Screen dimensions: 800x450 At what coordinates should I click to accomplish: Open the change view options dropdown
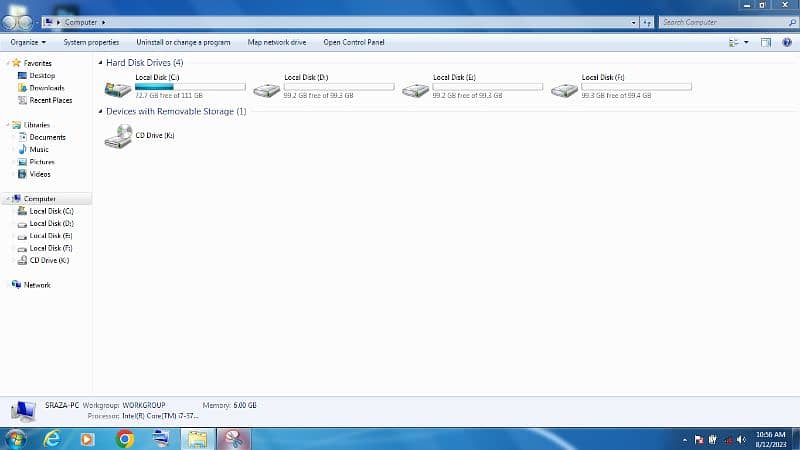click(x=746, y=42)
